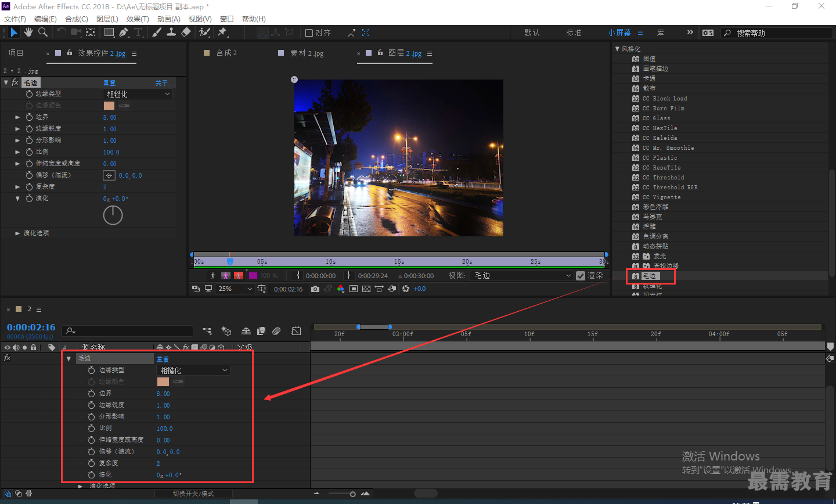Select the 小屏幕 workspace
Viewport: 836px width, 504px height.
(x=619, y=33)
